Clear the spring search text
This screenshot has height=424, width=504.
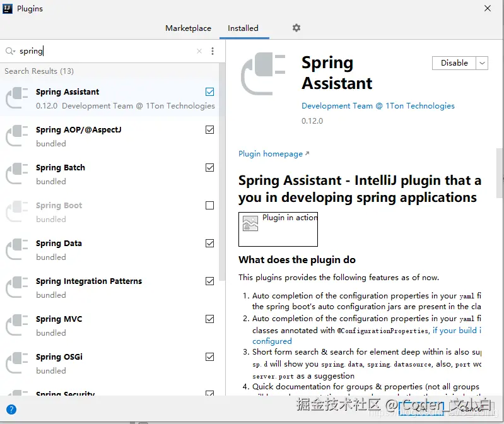pyautogui.click(x=199, y=51)
